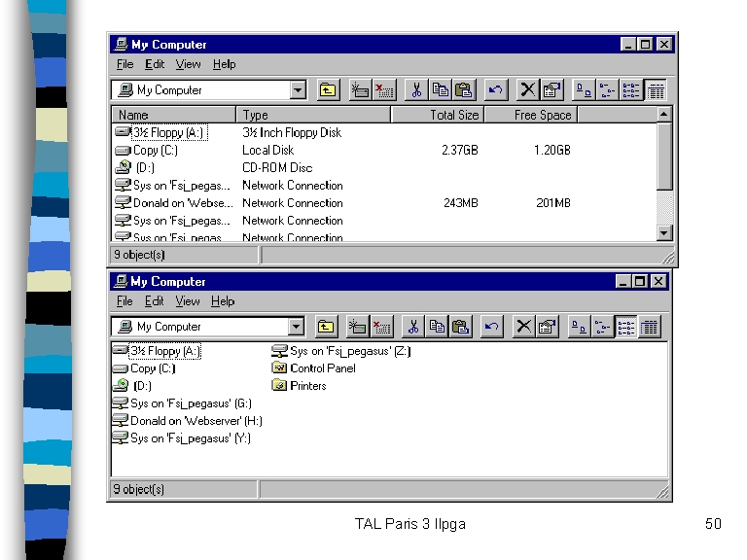Click Up One Level icon in top window

coord(328,90)
